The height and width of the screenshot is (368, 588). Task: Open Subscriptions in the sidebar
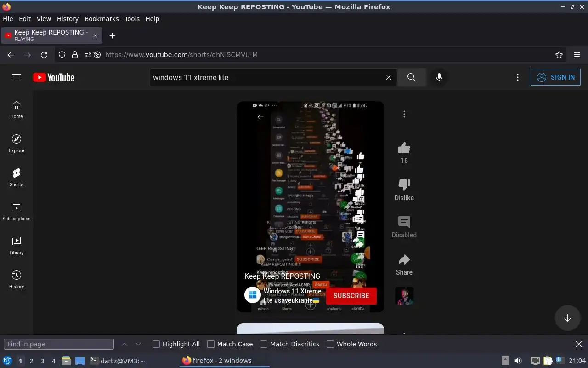[17, 212]
